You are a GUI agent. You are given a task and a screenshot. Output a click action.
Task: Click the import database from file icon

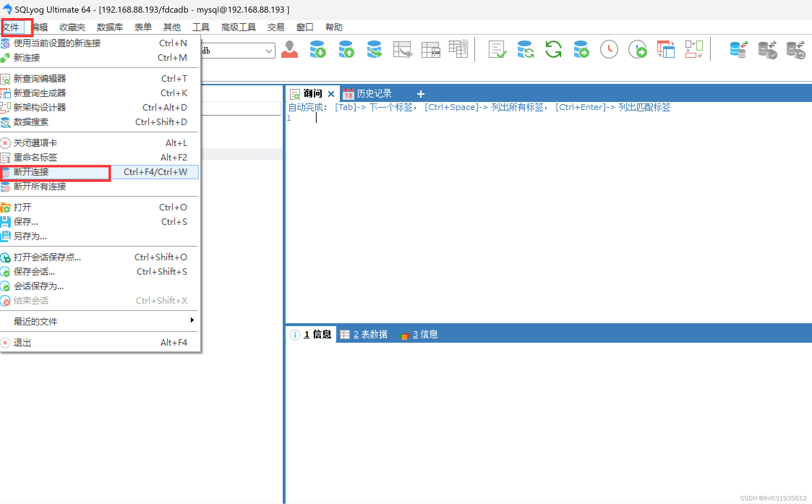tap(318, 50)
